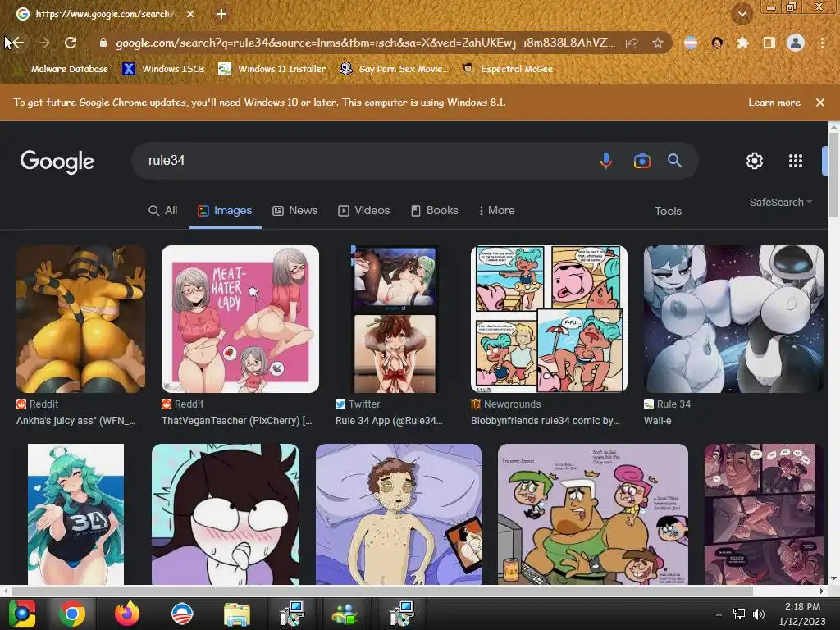Switch to the Videos tab

pyautogui.click(x=363, y=211)
